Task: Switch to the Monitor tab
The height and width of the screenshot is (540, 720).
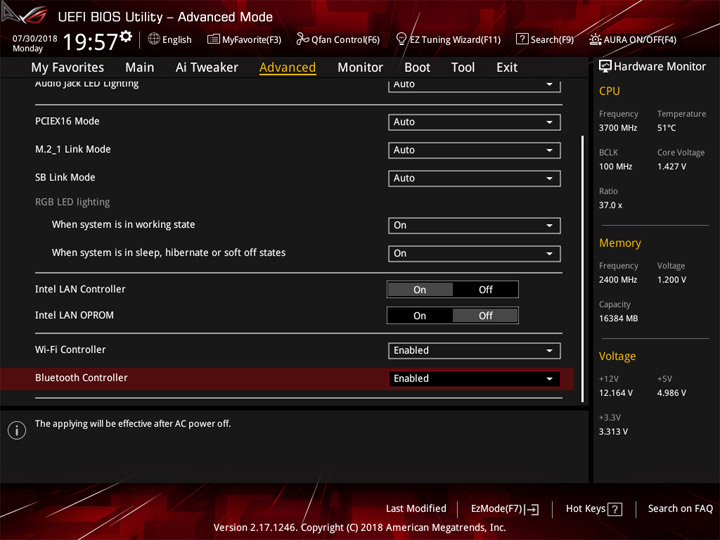Action: coord(360,68)
